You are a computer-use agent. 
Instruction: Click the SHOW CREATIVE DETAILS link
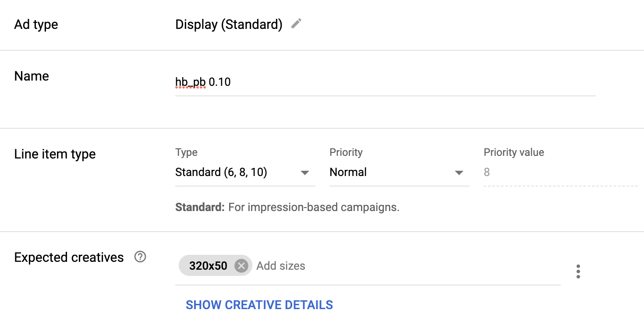point(259,305)
